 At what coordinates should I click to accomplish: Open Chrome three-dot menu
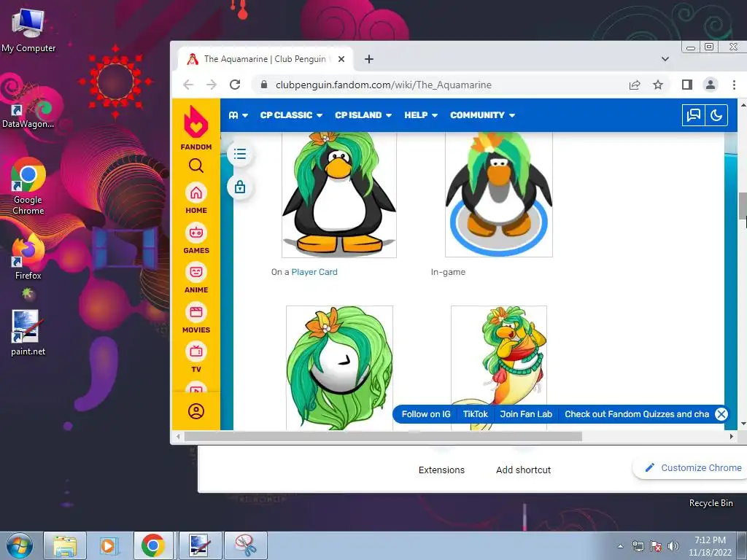pyautogui.click(x=734, y=85)
